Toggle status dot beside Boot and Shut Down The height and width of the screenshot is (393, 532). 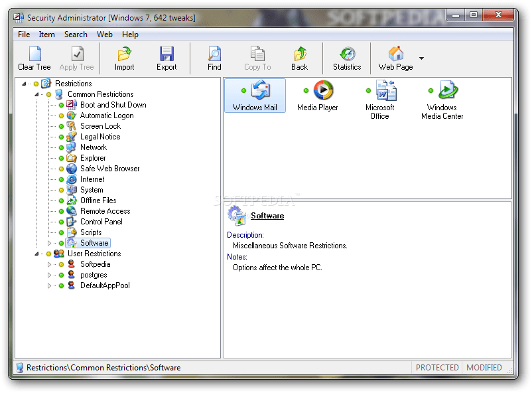[x=62, y=105]
